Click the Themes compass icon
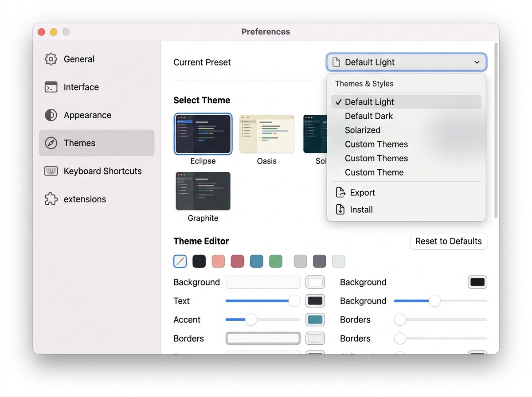The width and height of the screenshot is (532, 397). pos(51,143)
